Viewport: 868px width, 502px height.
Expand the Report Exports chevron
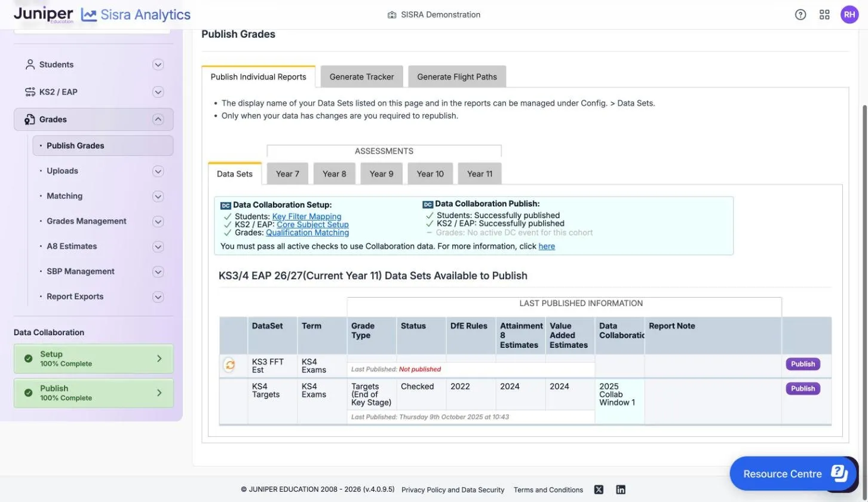pos(158,297)
